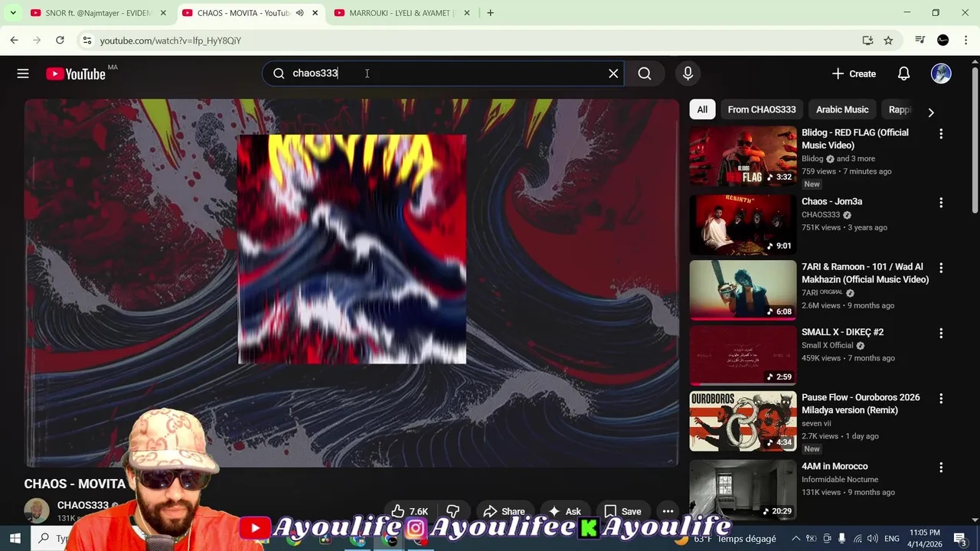The height and width of the screenshot is (551, 980).
Task: Open the volume speaker tray icon
Action: click(x=873, y=539)
